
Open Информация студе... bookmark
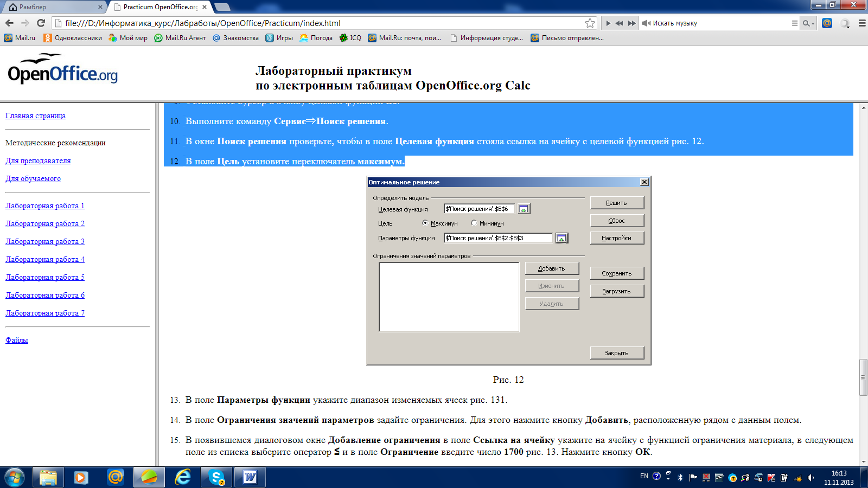[486, 38]
